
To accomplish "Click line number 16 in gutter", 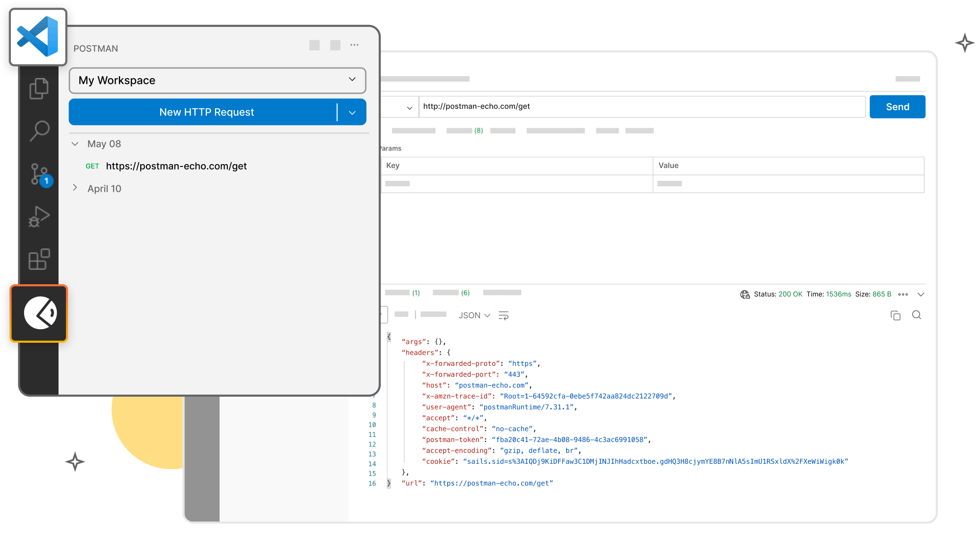I will pyautogui.click(x=372, y=483).
